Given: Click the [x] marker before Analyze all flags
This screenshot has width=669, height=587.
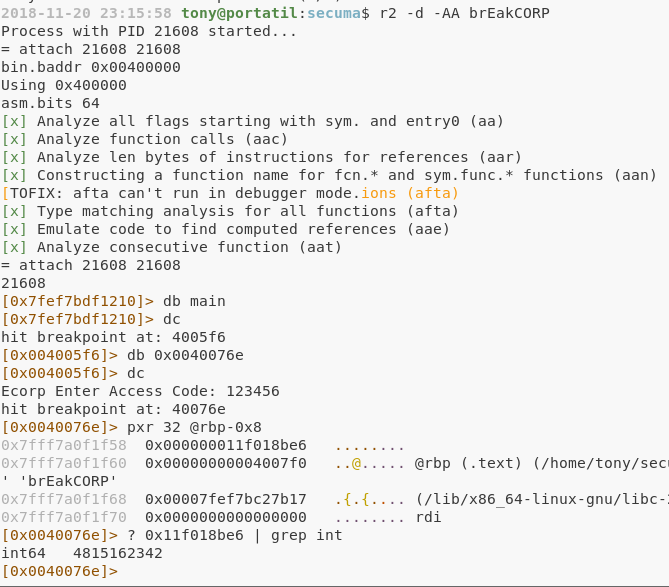Looking at the screenshot, I should (x=14, y=121).
